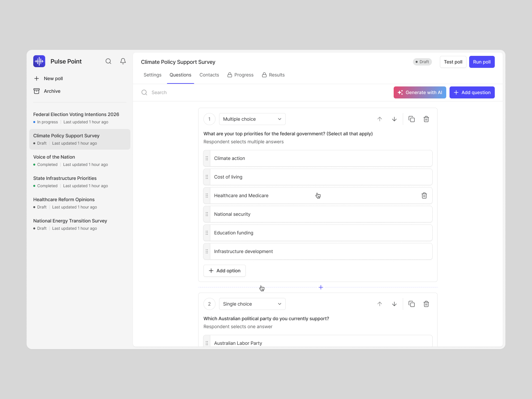Grab drag handle of Infrastructure development option

(x=207, y=251)
